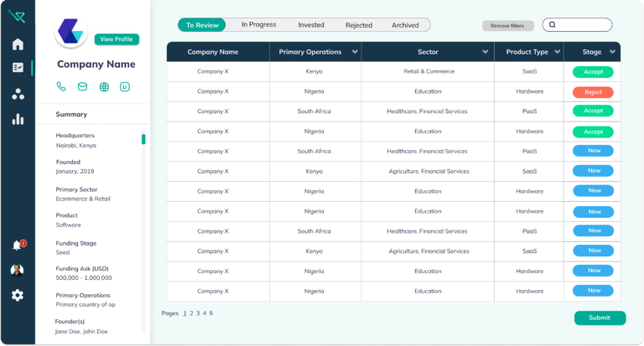Open notifications bell icon
The image size is (644, 346).
(x=18, y=245)
